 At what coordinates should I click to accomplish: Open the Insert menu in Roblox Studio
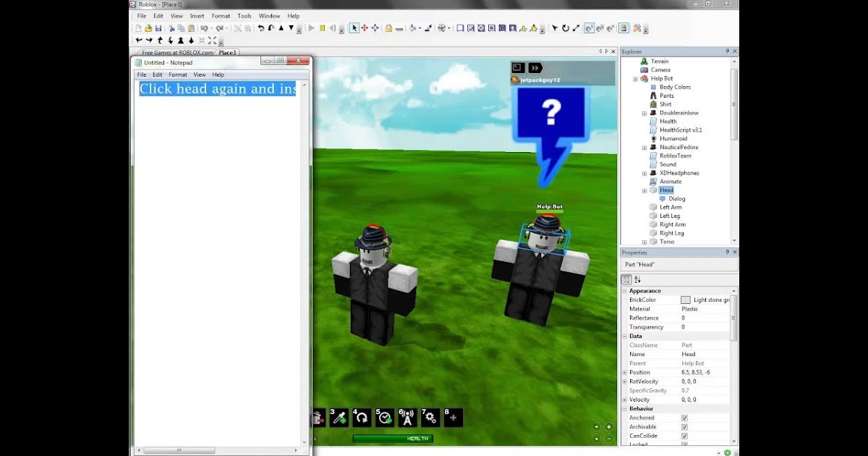pos(197,16)
